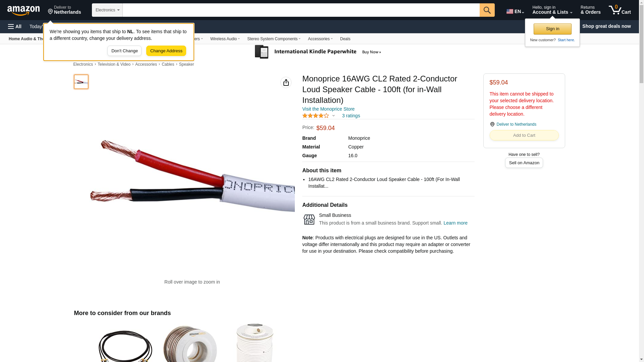Click the Change Address button
The image size is (644, 362).
pos(166,51)
